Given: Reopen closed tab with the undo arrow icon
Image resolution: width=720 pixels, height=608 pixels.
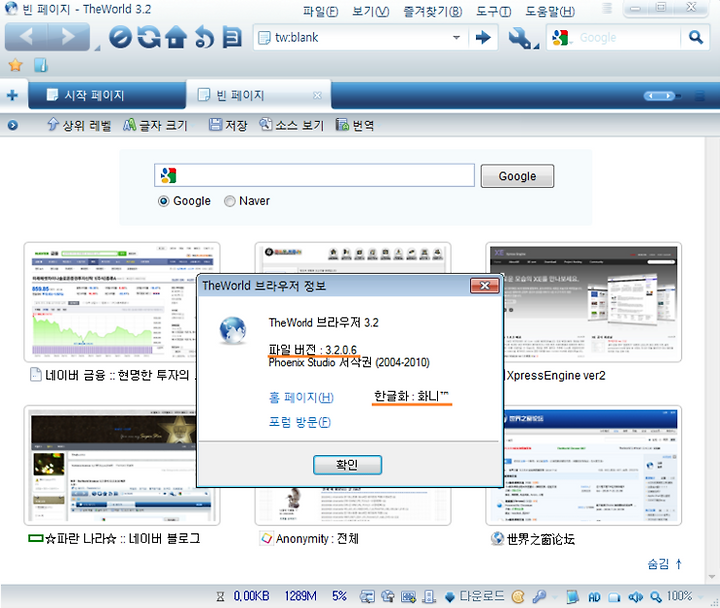Looking at the screenshot, I should tap(204, 37).
